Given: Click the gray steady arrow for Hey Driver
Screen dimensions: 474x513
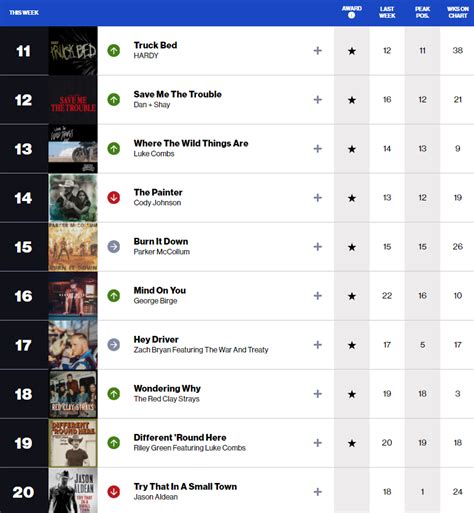Looking at the screenshot, I should [114, 345].
